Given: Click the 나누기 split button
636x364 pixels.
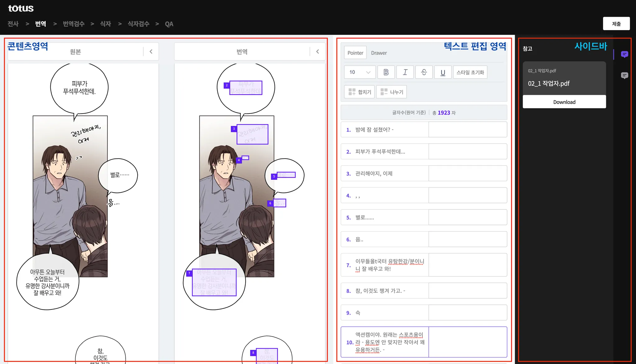Looking at the screenshot, I should coord(392,92).
